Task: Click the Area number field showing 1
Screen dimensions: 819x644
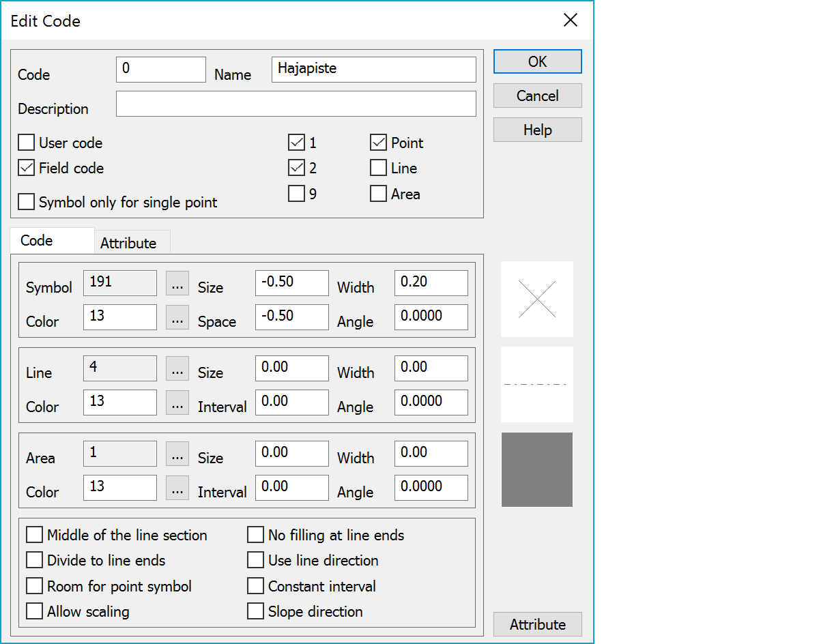Action: click(120, 454)
